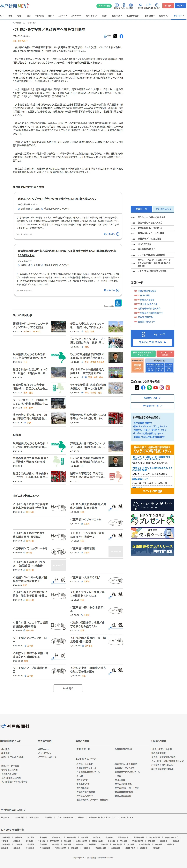Open 赤穂市議選立候補者 trending word
This screenshot has height=868, width=187.
pyautogui.click(x=147, y=291)
